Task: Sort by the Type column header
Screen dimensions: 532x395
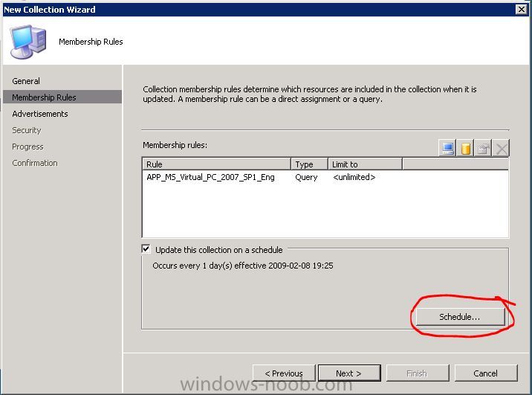Action: (309, 164)
